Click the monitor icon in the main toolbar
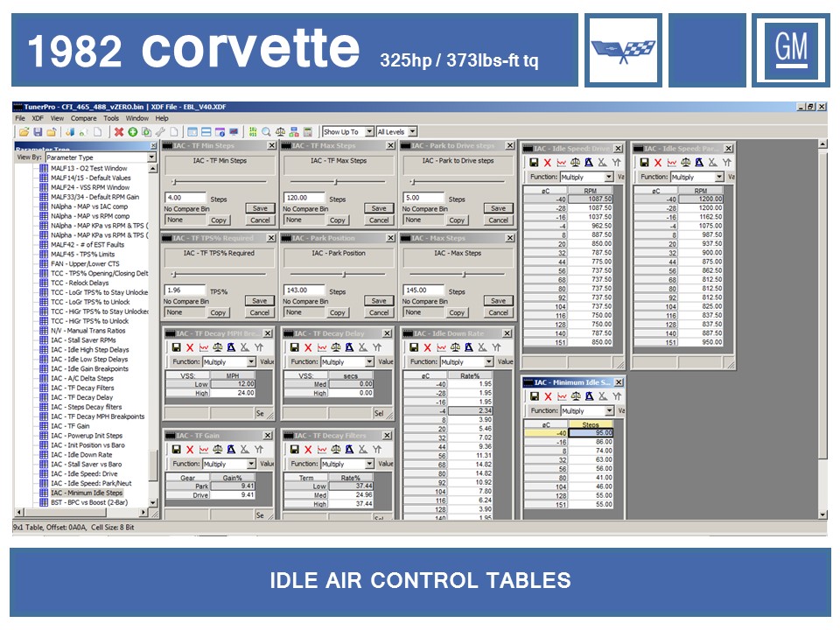840x630 pixels. [234, 132]
